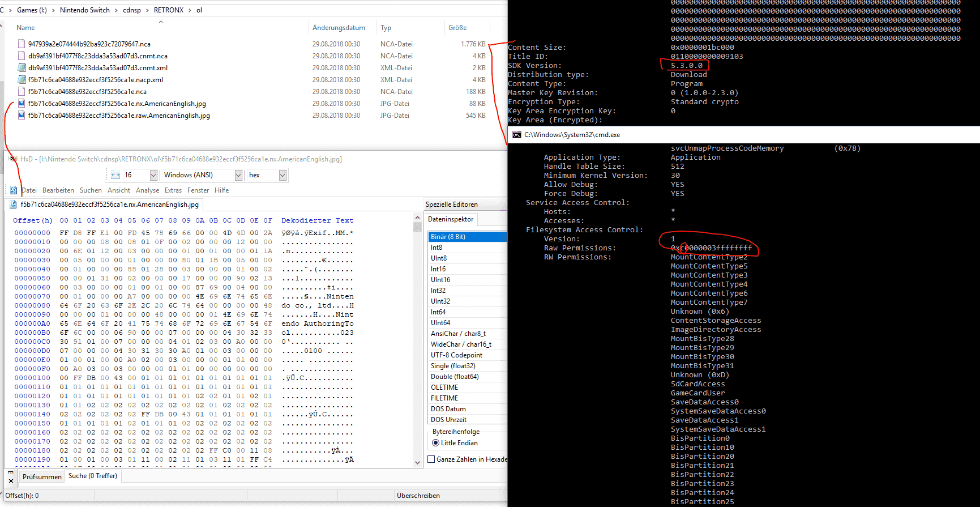The height and width of the screenshot is (507, 980).
Task: Sort files by Typ column
Action: point(386,27)
